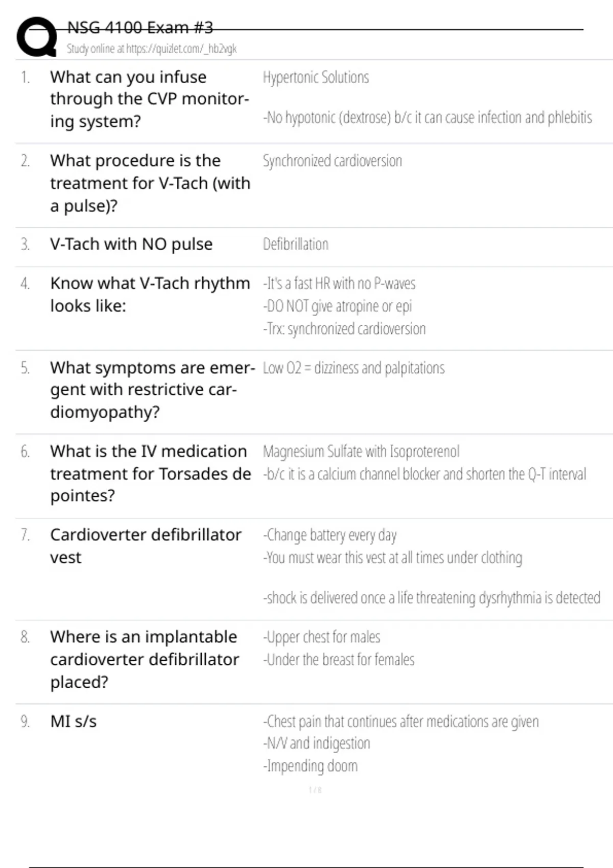The image size is (613, 868).
Task: Select the implantable cardioverter defibrillator placement question
Action: pyautogui.click(x=144, y=659)
